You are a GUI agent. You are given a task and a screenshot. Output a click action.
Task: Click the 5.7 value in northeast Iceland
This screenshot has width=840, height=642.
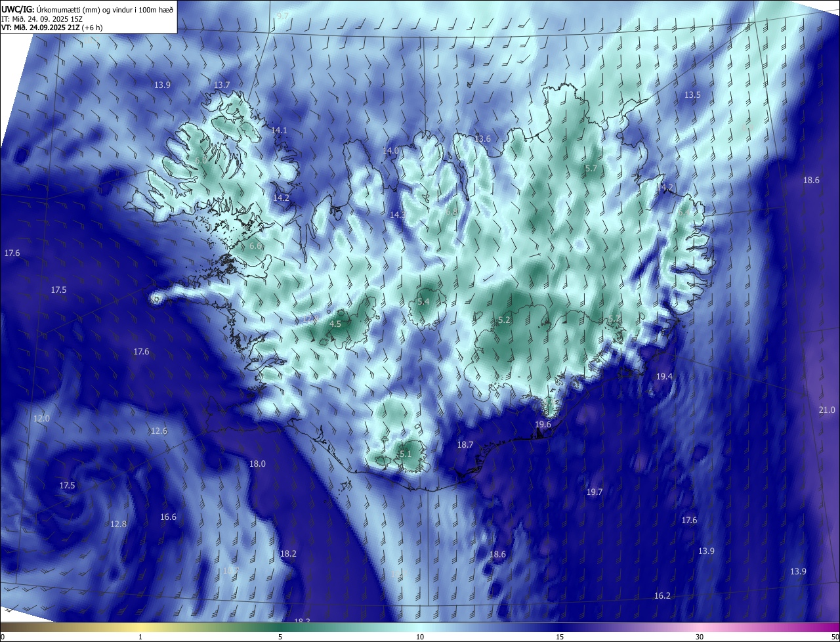tap(591, 169)
